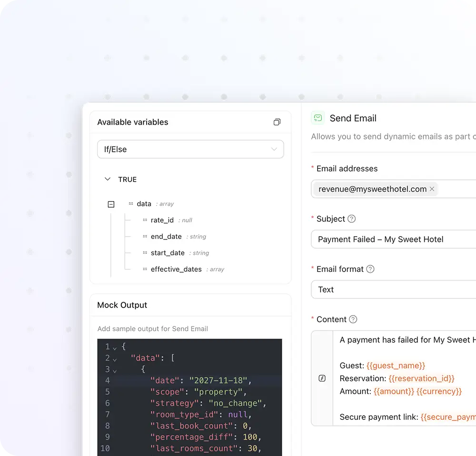Collapse the data array tree node
Viewport: 476px width, 456px height.
[x=111, y=204]
